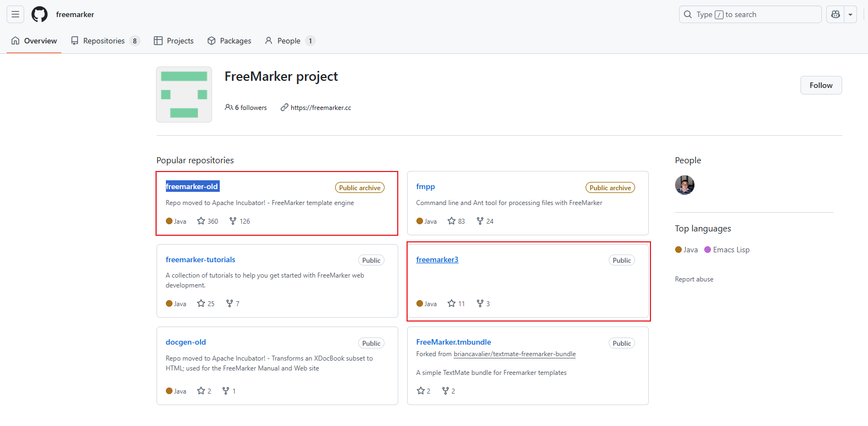Screen dimensions: 868x426
Task: Open the Projects tab
Action: (x=174, y=41)
